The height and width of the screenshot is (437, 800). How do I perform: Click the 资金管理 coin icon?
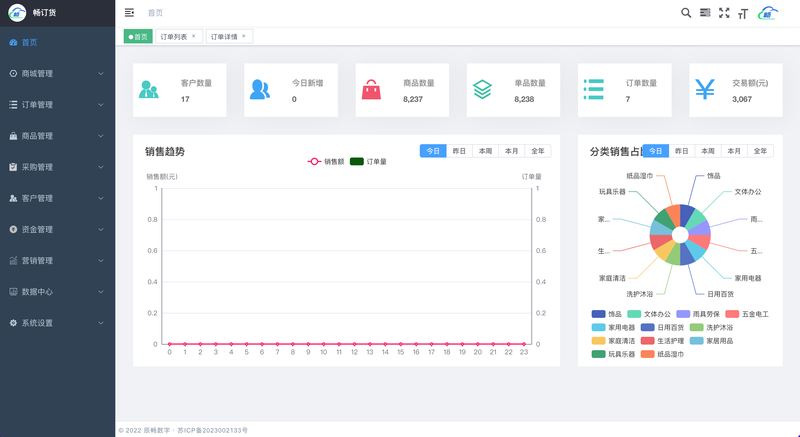click(13, 229)
